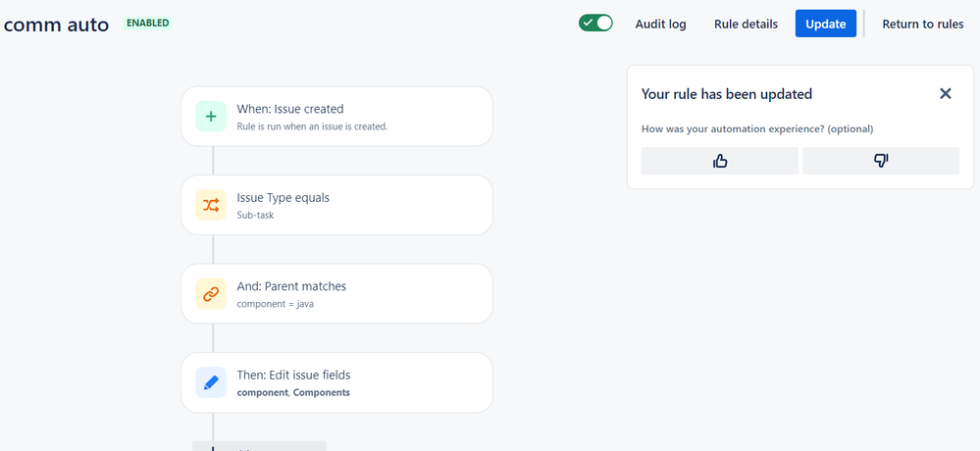Disable the rule with the green toggle

595,23
